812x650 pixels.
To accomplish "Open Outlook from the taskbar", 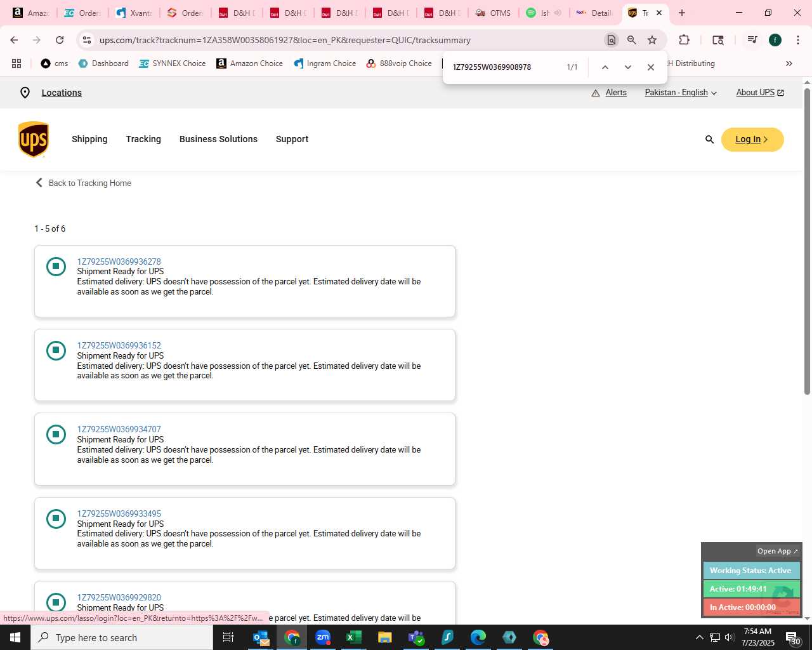I will pyautogui.click(x=261, y=637).
